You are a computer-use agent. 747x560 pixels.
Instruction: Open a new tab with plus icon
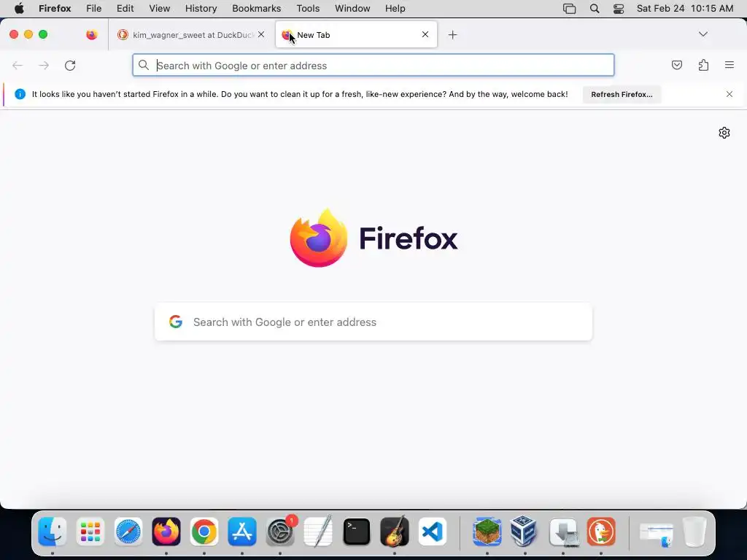(452, 35)
